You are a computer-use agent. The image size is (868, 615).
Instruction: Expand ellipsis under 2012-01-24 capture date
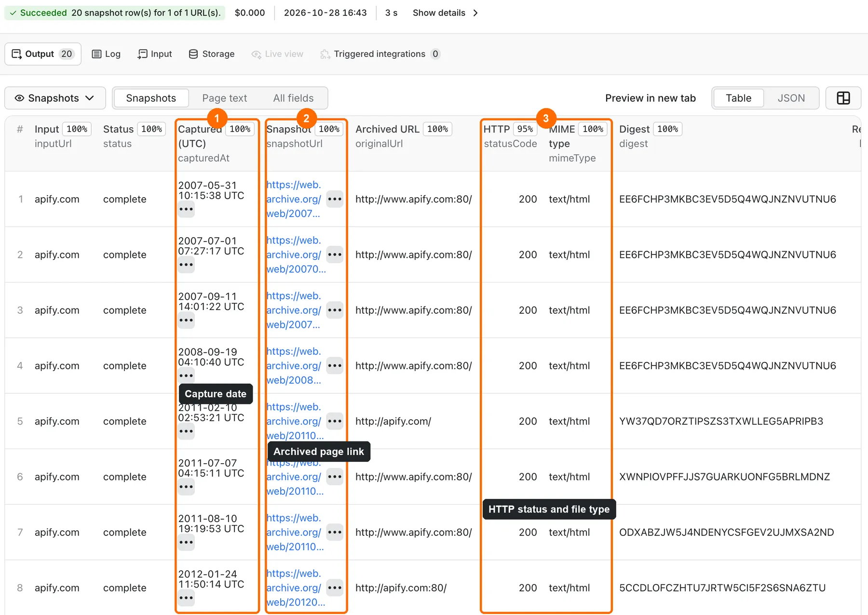(x=186, y=598)
